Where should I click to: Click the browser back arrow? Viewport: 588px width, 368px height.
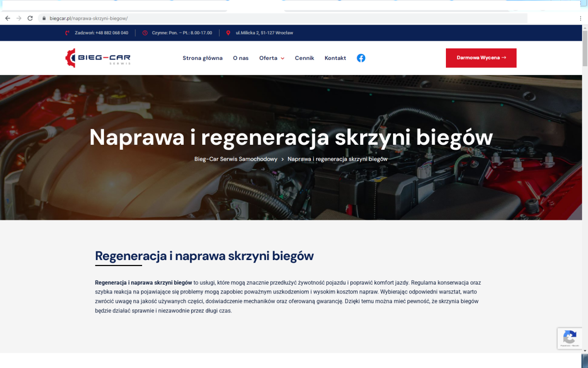pyautogui.click(x=7, y=18)
